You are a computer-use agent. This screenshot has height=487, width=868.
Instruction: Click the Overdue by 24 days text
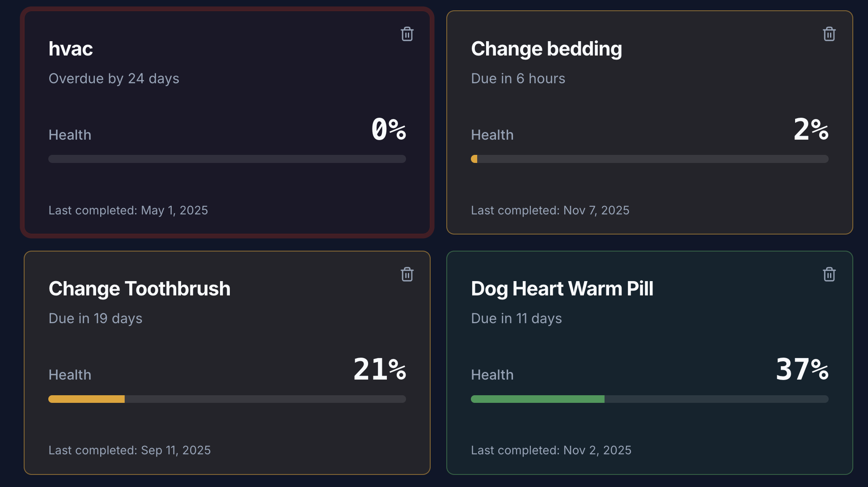click(114, 78)
